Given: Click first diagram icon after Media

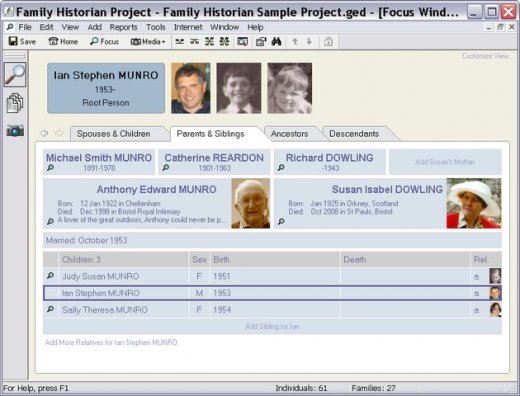Looking at the screenshot, I should coord(180,41).
